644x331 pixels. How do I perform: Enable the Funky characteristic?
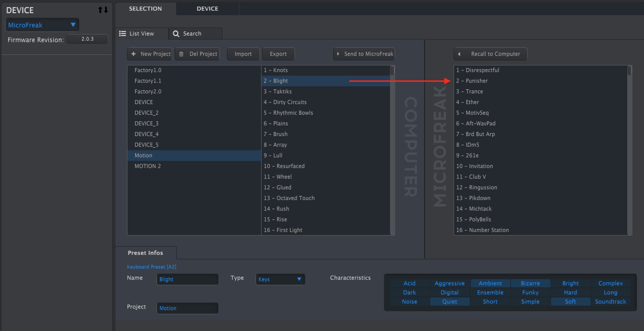point(530,292)
